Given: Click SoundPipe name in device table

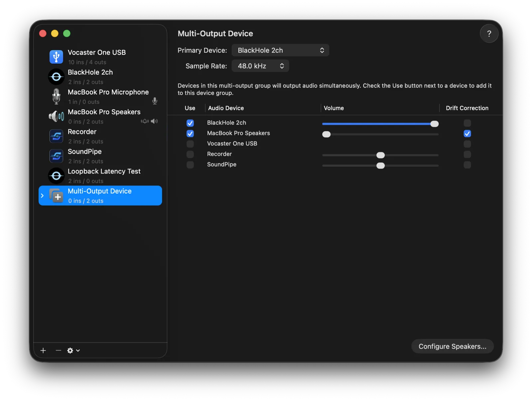Looking at the screenshot, I should tap(221, 164).
